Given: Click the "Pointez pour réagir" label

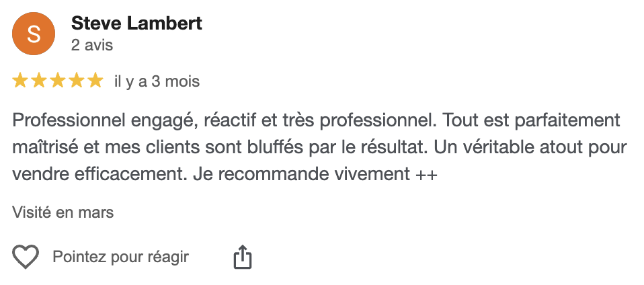Looking at the screenshot, I should (x=121, y=257).
